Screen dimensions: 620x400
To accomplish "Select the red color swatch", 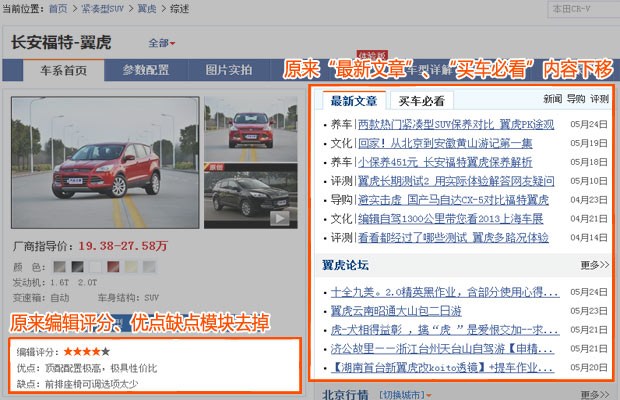I will click(113, 267).
